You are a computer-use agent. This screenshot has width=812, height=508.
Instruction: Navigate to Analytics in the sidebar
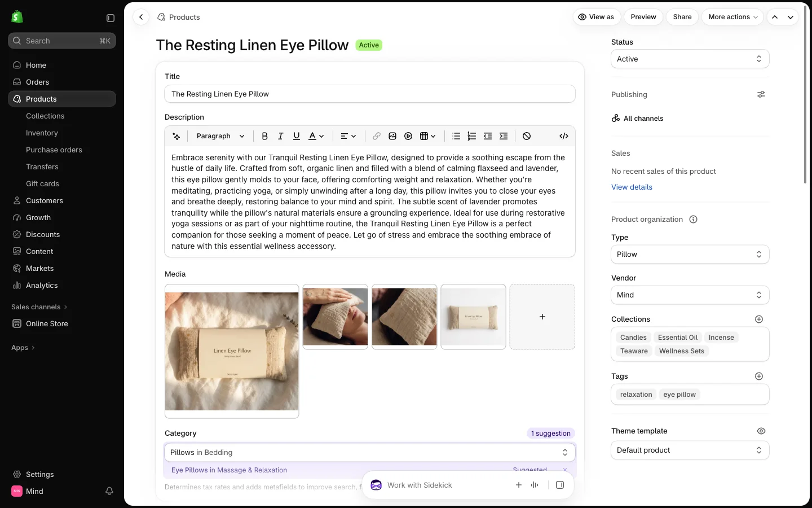click(62, 285)
